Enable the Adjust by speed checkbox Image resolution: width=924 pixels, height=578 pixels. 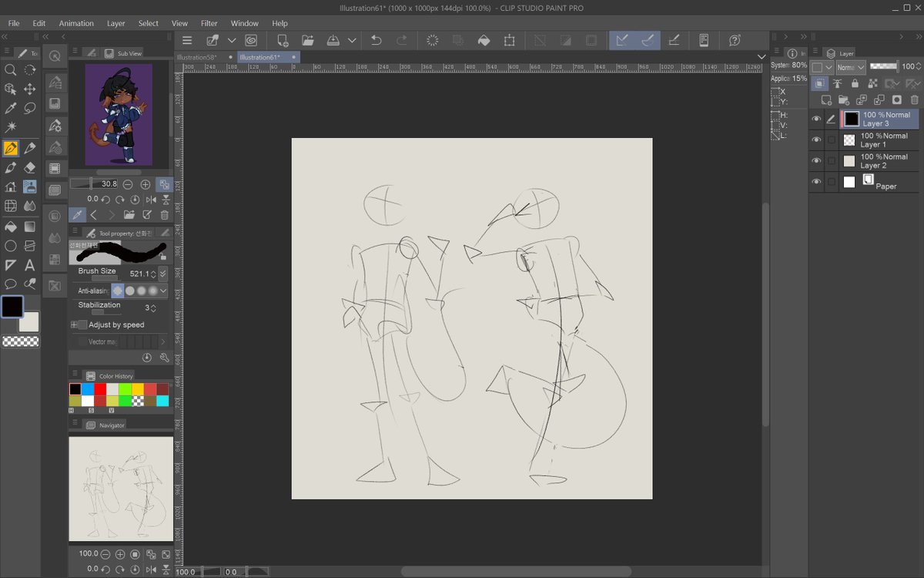[x=83, y=325]
